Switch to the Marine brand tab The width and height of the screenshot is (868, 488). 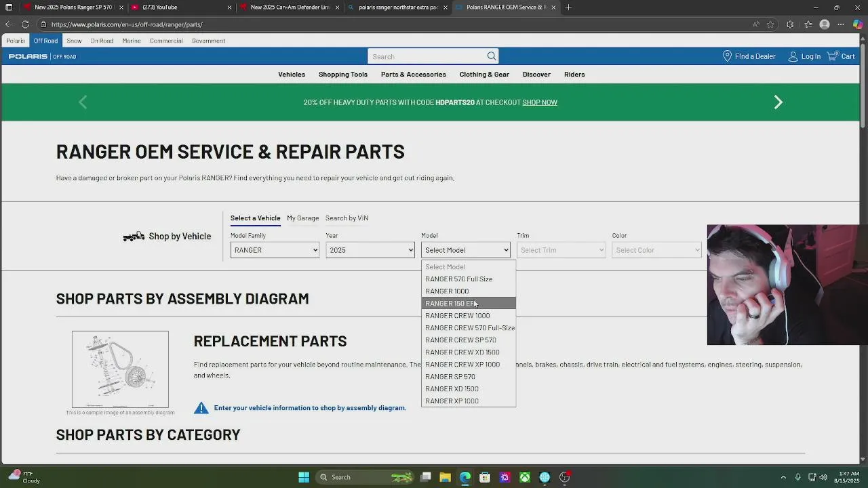pyautogui.click(x=132, y=41)
